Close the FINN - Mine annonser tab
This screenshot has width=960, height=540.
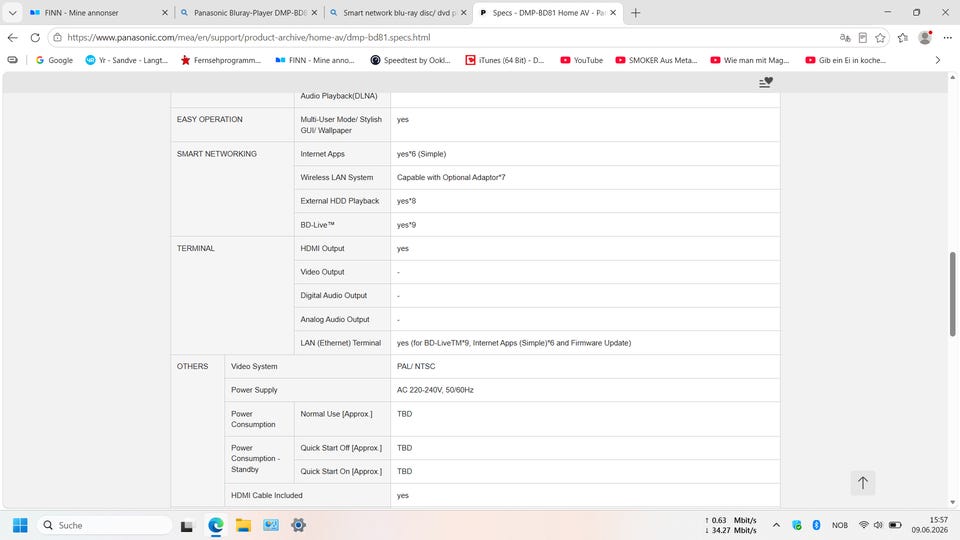165,12
